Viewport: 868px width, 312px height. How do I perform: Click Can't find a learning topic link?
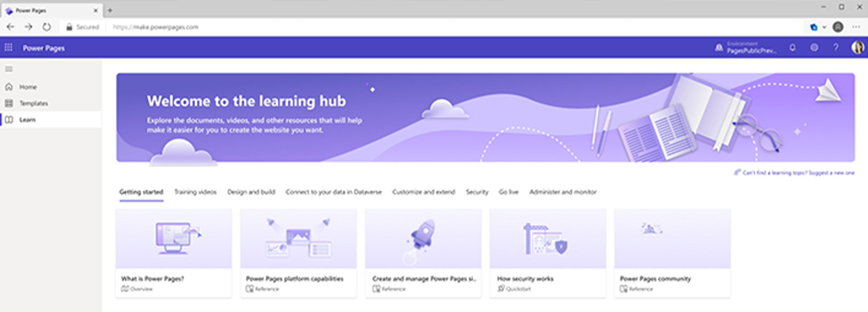[x=798, y=173]
